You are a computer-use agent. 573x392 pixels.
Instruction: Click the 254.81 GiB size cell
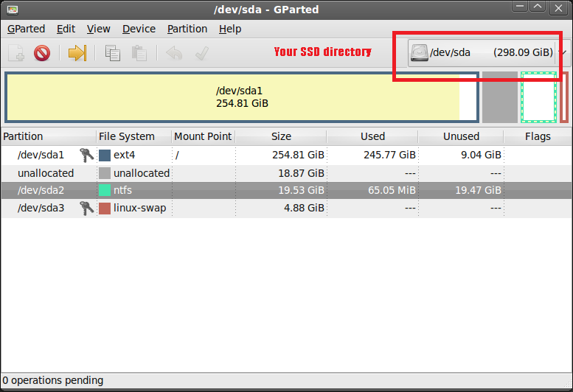tap(298, 155)
